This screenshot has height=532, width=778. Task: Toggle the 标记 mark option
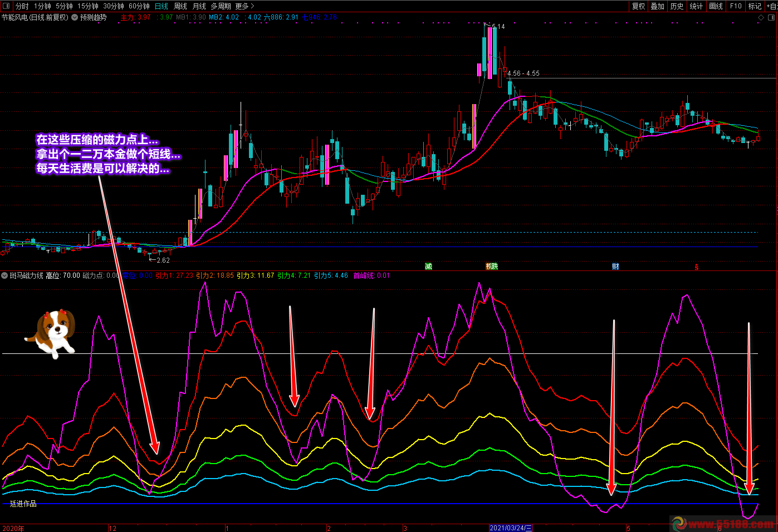coord(755,6)
